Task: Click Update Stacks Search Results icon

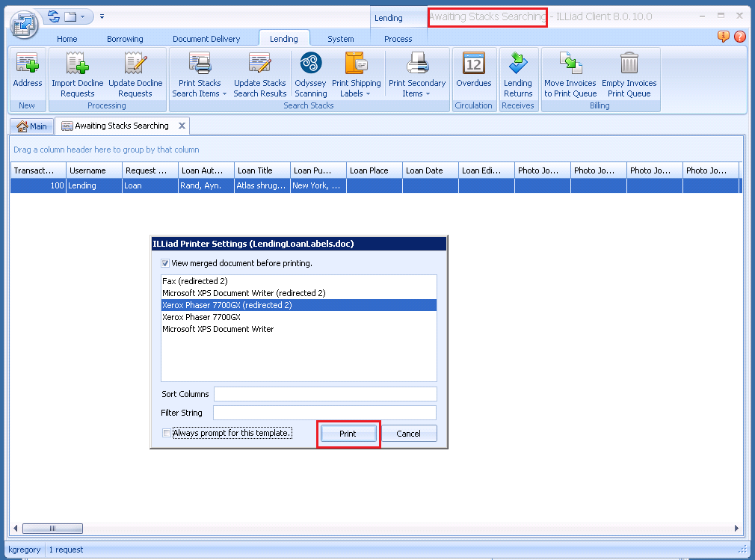Action: pos(259,65)
